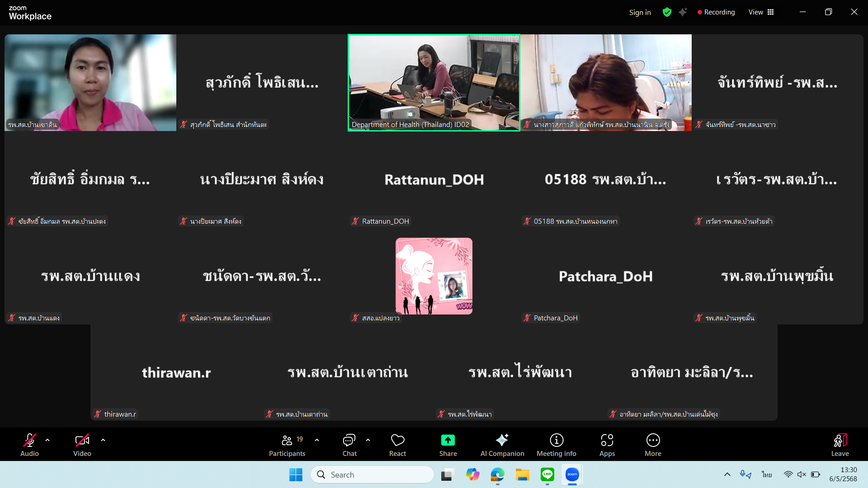Show Meeting info
This screenshot has height=488, width=868.
click(557, 445)
